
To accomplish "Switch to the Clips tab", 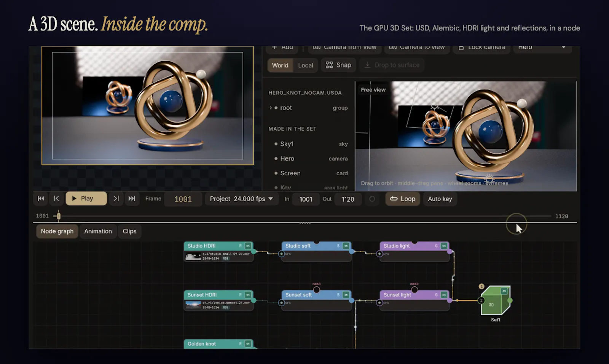I will click(129, 231).
